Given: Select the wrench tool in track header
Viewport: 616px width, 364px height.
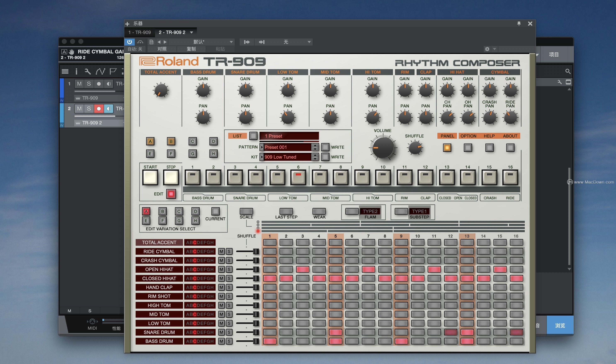Looking at the screenshot, I should [88, 71].
